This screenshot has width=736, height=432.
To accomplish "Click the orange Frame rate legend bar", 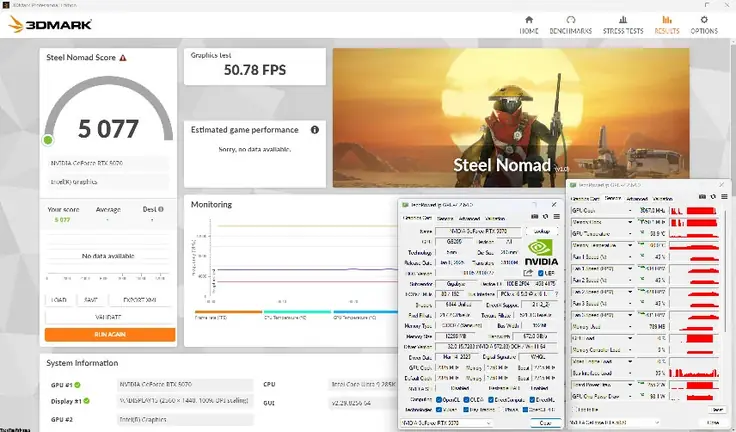I will 228,312.
